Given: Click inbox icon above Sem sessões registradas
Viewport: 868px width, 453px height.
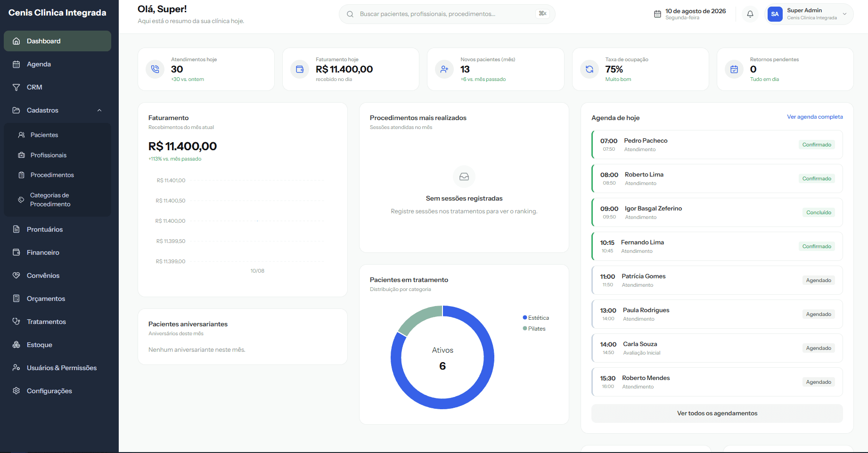Looking at the screenshot, I should (x=464, y=177).
